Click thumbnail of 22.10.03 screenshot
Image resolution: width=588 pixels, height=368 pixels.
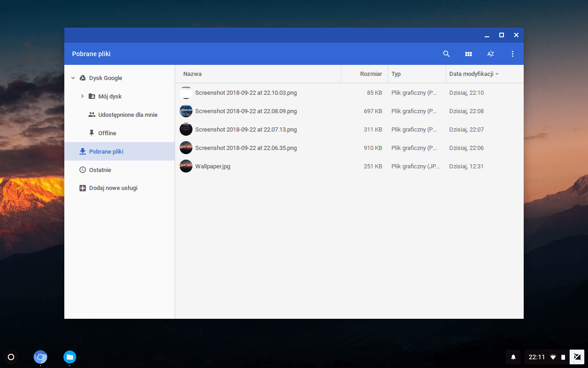click(x=186, y=92)
